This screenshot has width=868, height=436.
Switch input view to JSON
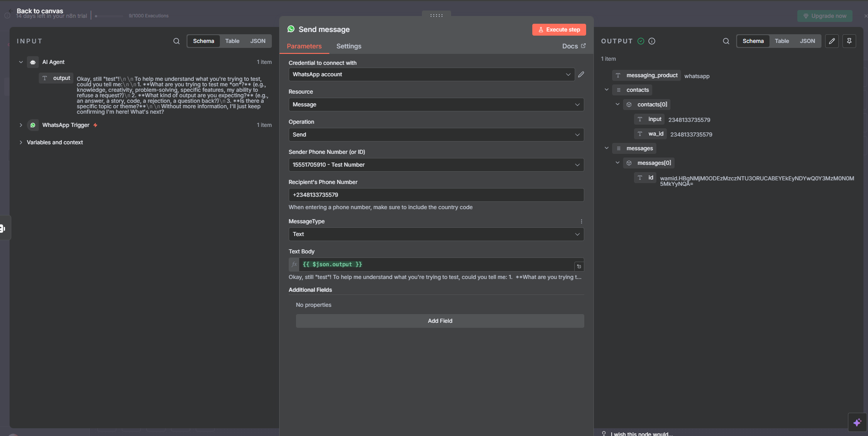(x=258, y=41)
